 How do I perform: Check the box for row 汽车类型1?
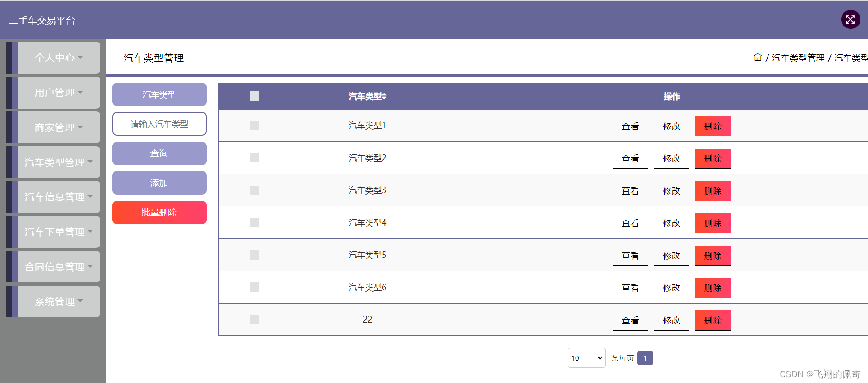pyautogui.click(x=255, y=126)
